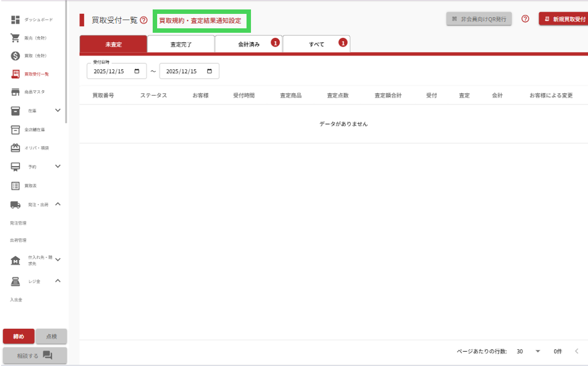Click the 販売（会計） shopping cart icon
588x366 pixels.
(x=16, y=38)
